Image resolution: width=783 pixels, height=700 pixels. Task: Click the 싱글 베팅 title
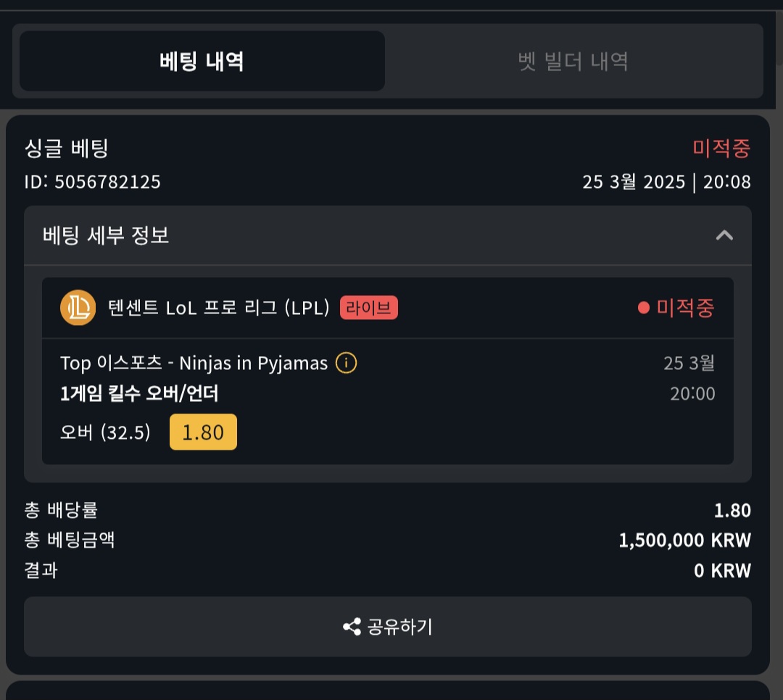click(66, 149)
